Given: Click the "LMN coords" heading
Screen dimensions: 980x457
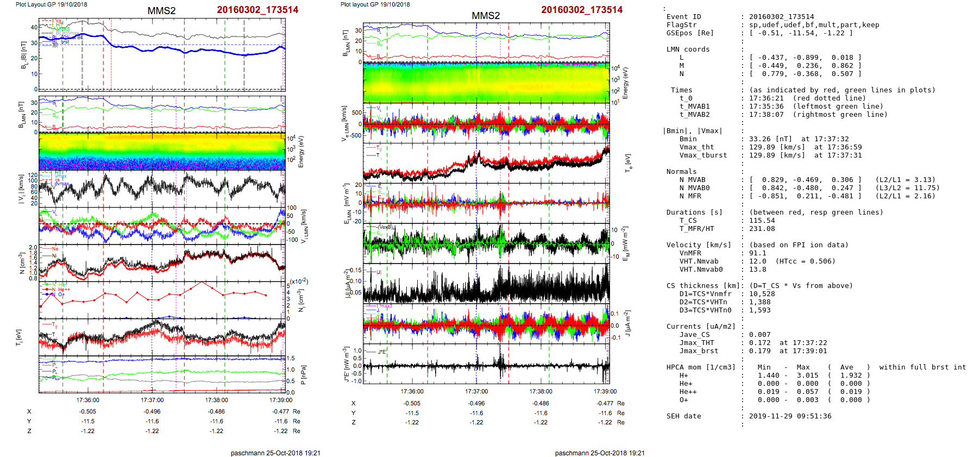Looking at the screenshot, I should point(688,49).
